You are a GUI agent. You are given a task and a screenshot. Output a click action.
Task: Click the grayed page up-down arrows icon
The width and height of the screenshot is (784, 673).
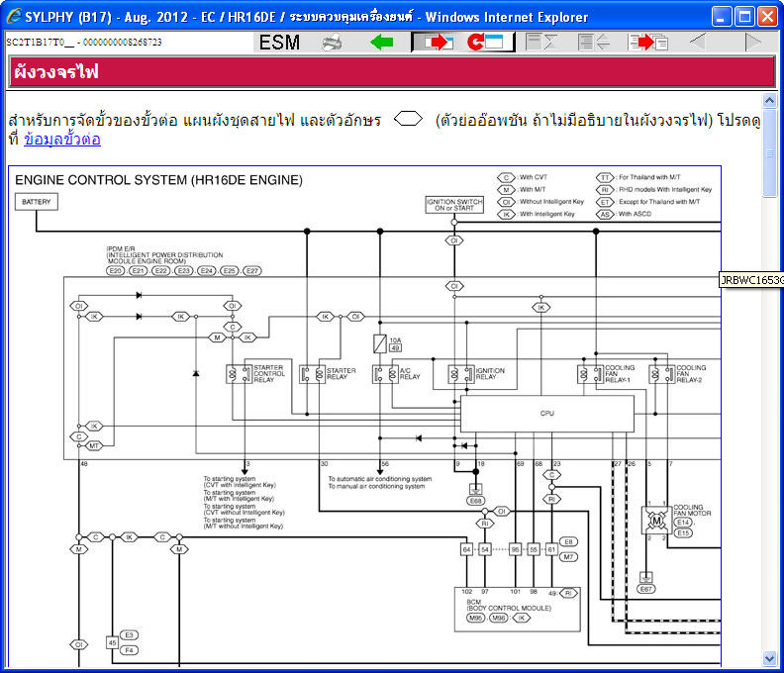pyautogui.click(x=594, y=43)
